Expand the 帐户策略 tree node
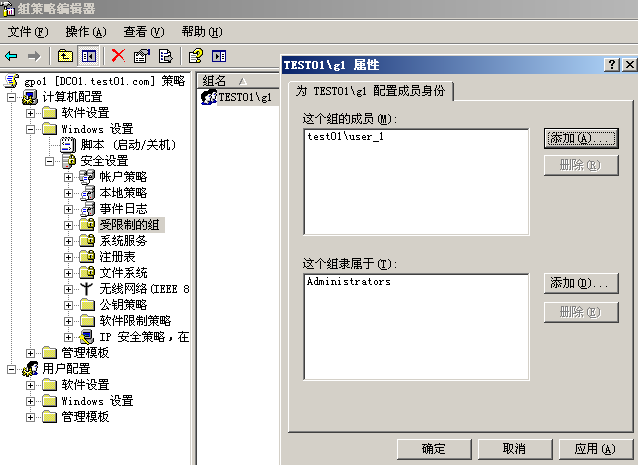This screenshot has width=638, height=465. coord(68,177)
